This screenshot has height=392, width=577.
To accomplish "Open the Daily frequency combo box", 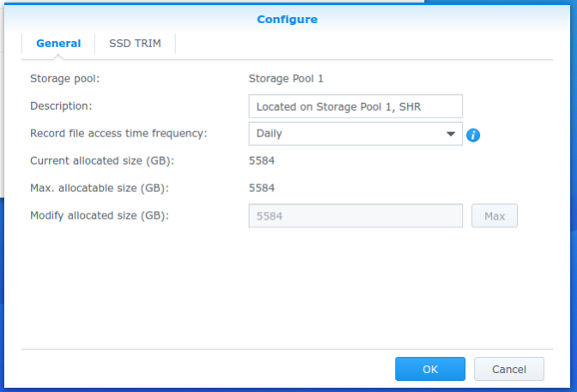I will [355, 134].
